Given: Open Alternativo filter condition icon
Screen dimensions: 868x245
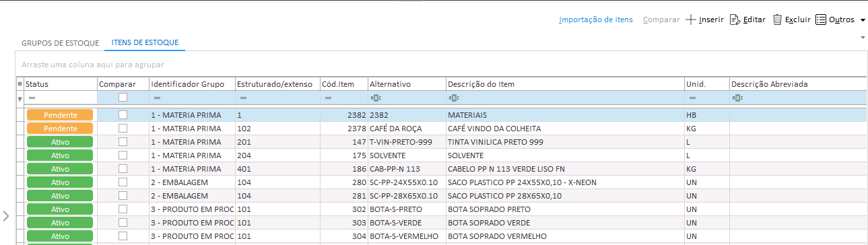Looking at the screenshot, I should (376, 98).
